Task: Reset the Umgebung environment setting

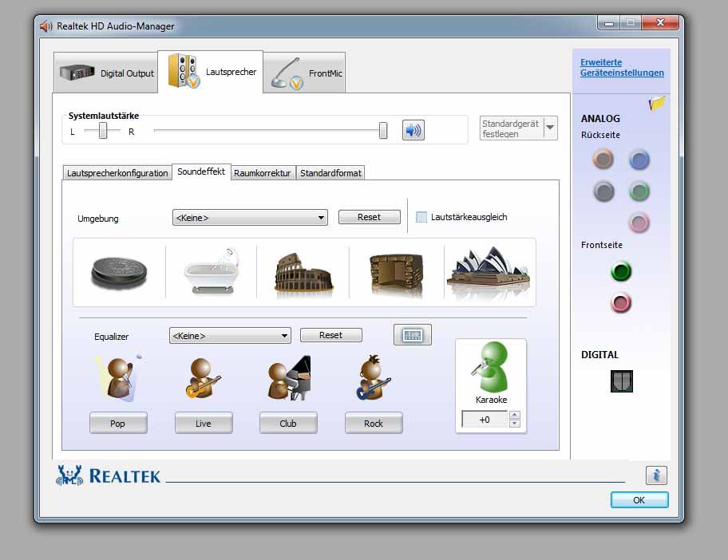Action: click(x=369, y=217)
